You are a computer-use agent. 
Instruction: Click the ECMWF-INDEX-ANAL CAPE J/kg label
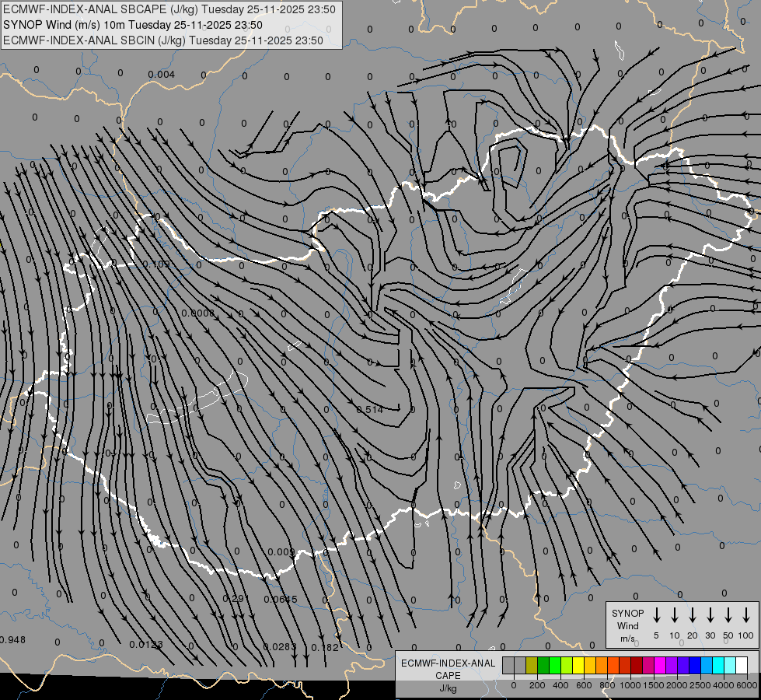(x=448, y=675)
